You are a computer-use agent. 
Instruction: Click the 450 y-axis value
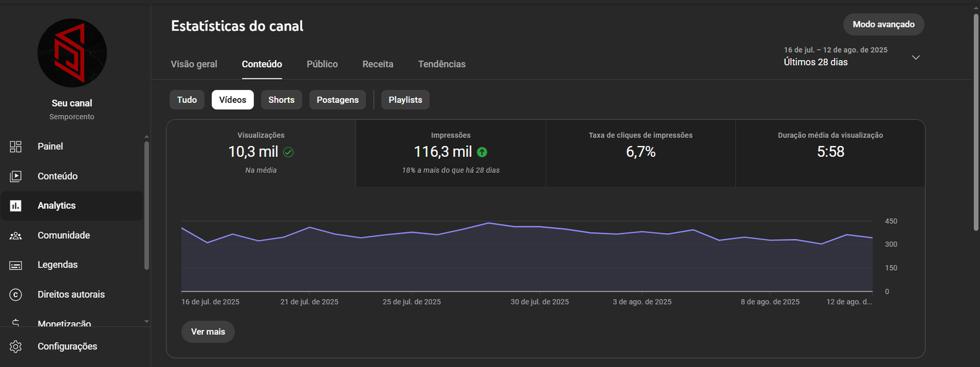click(891, 222)
